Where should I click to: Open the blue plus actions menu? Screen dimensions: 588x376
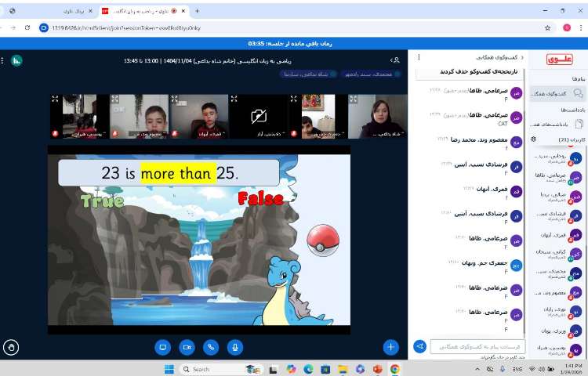(390, 346)
